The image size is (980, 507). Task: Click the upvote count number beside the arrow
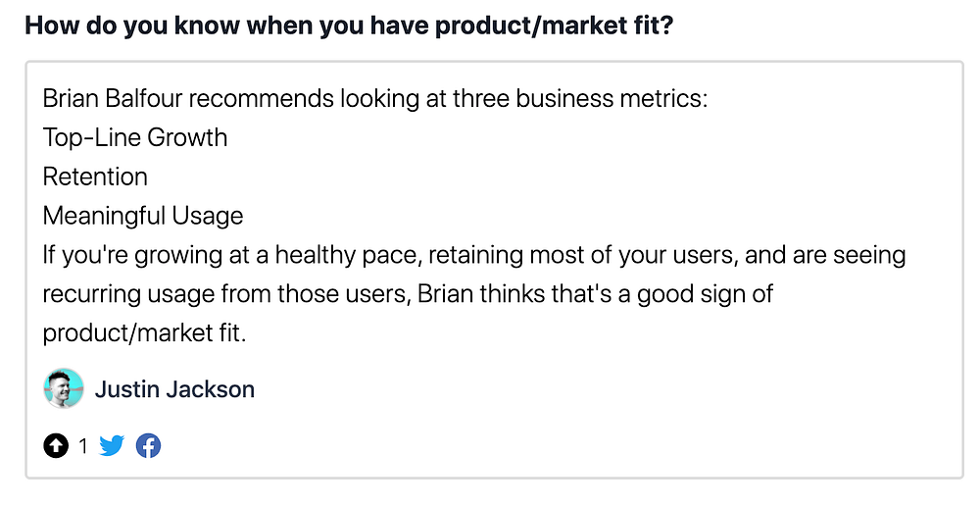click(83, 446)
